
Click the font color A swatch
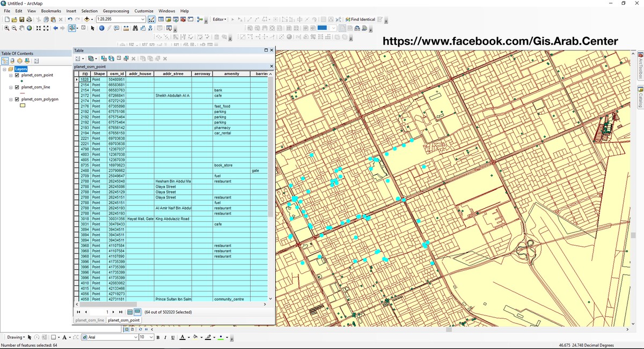182,337
